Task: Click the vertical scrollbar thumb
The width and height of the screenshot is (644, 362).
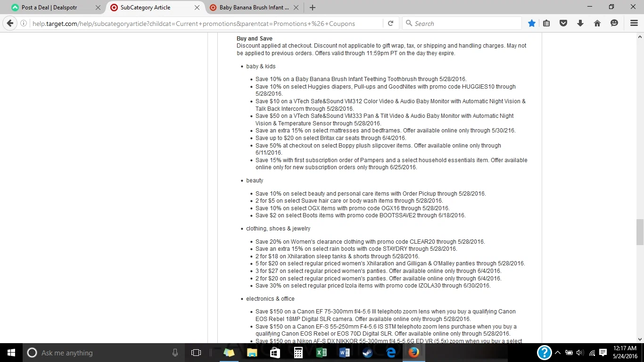Action: (640, 232)
